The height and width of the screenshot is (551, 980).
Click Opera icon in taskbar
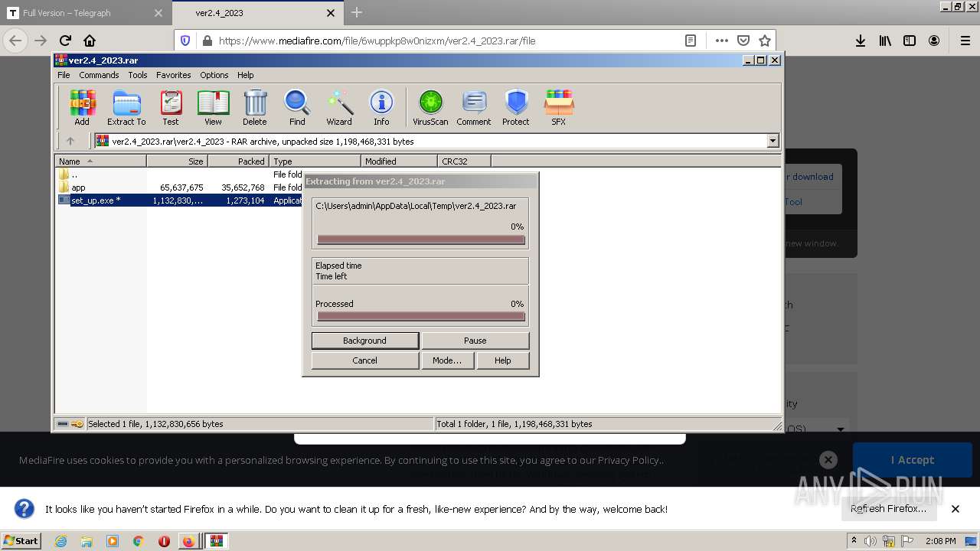coord(164,541)
